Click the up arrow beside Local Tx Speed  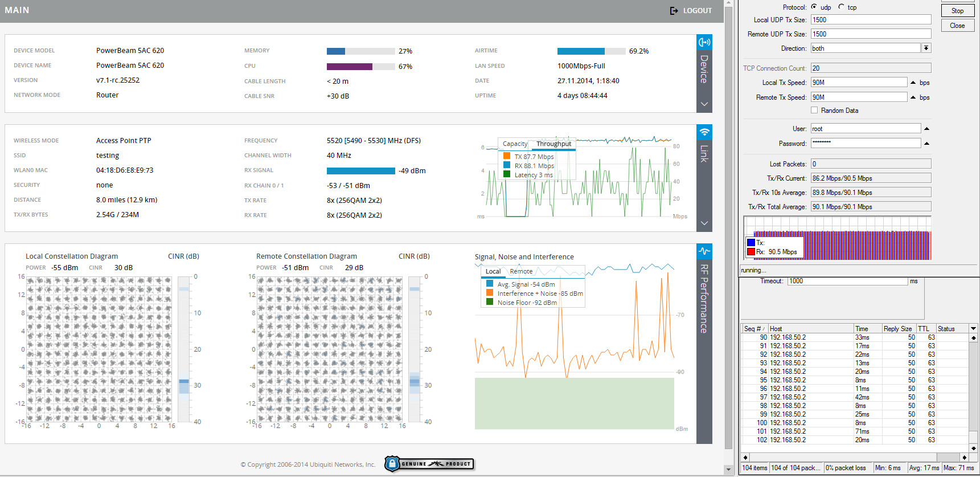(x=913, y=83)
